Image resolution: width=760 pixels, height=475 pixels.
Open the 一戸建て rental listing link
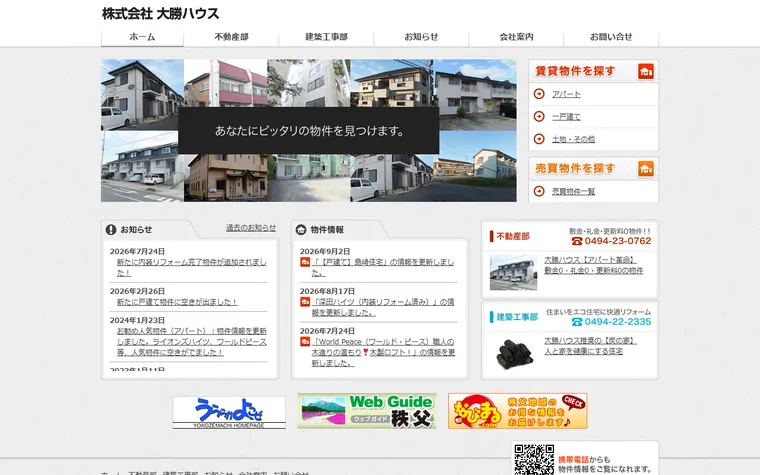point(566,117)
